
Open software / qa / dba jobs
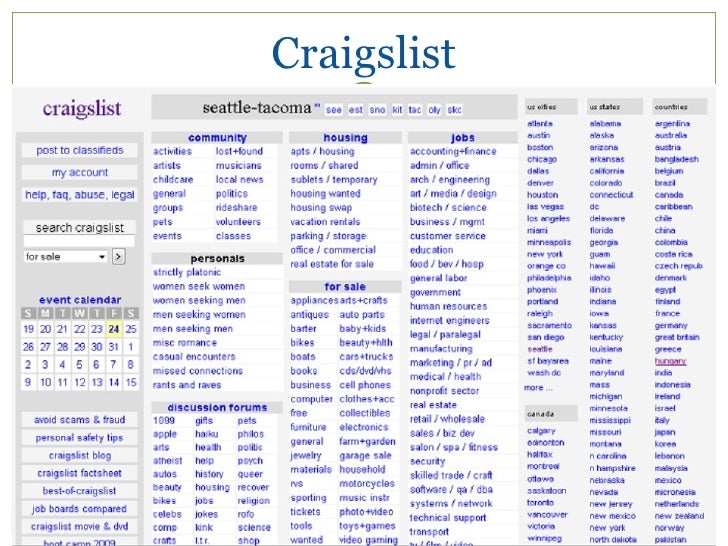pos(451,490)
